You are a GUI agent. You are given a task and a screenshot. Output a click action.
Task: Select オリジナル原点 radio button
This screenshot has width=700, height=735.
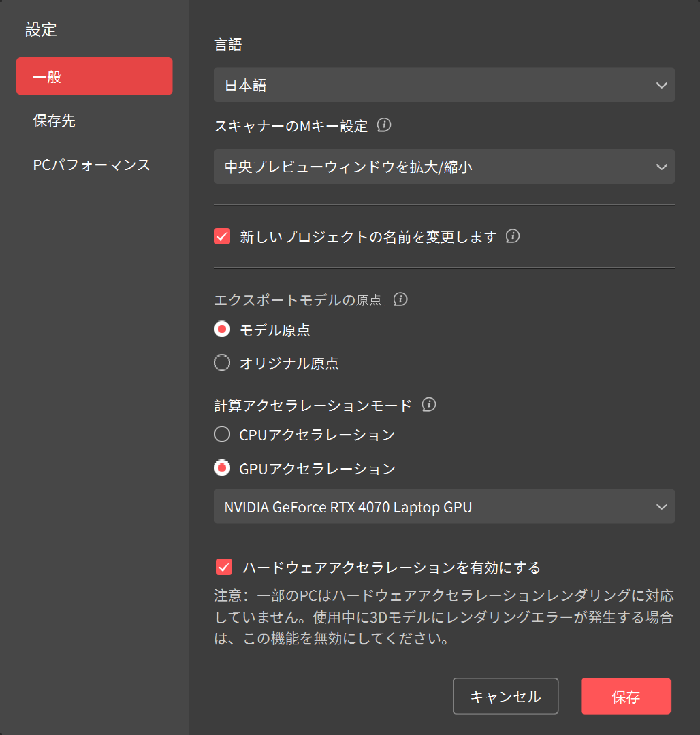222,362
